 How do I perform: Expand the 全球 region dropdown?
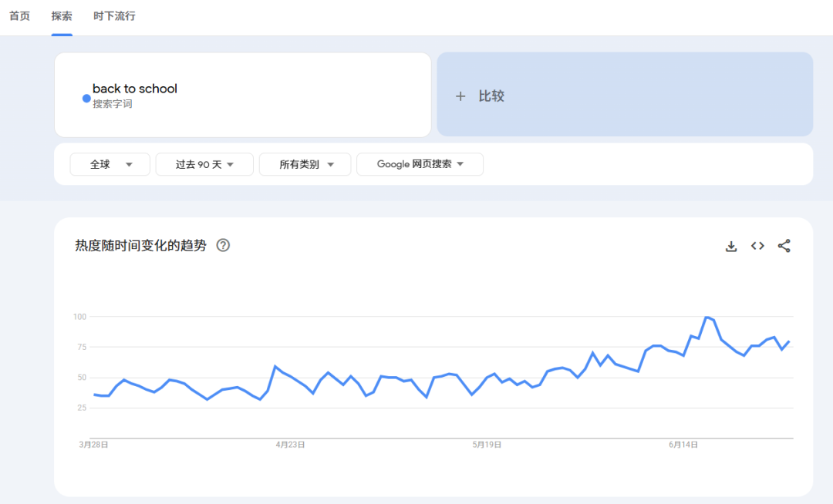coord(110,164)
